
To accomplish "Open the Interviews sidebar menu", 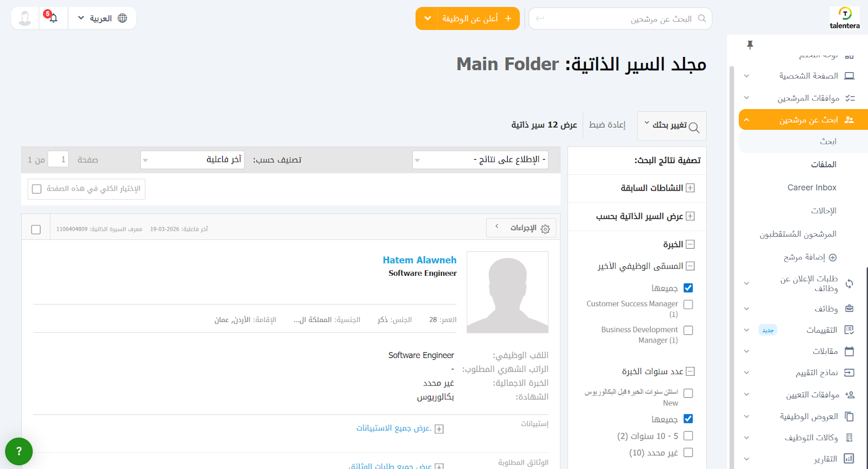I will coord(825,351).
